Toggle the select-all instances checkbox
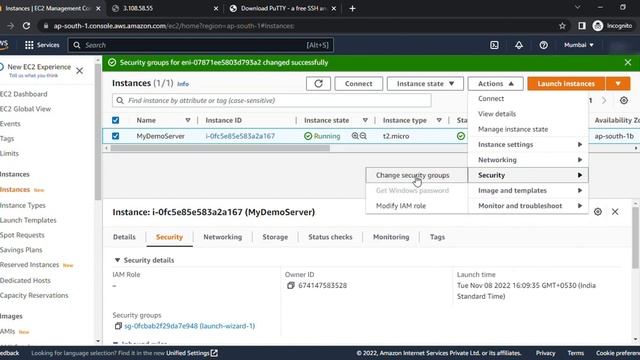Viewport: 640px width, 360px height. click(116, 120)
